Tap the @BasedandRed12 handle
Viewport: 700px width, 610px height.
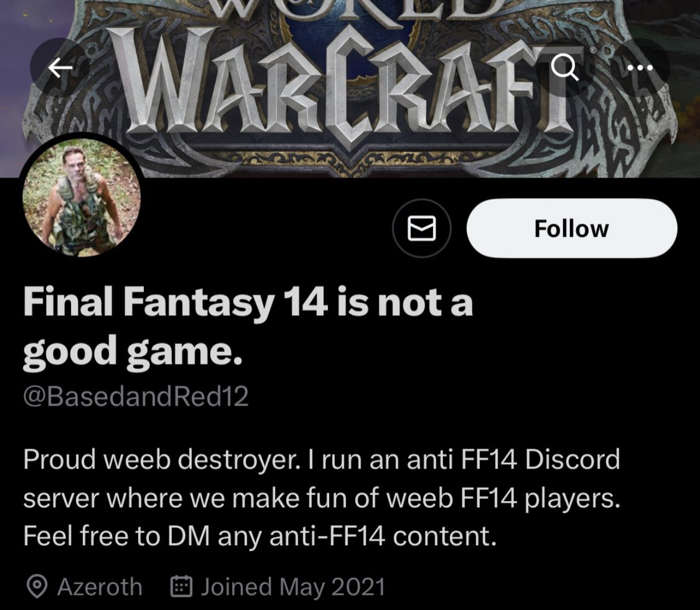coord(136,396)
